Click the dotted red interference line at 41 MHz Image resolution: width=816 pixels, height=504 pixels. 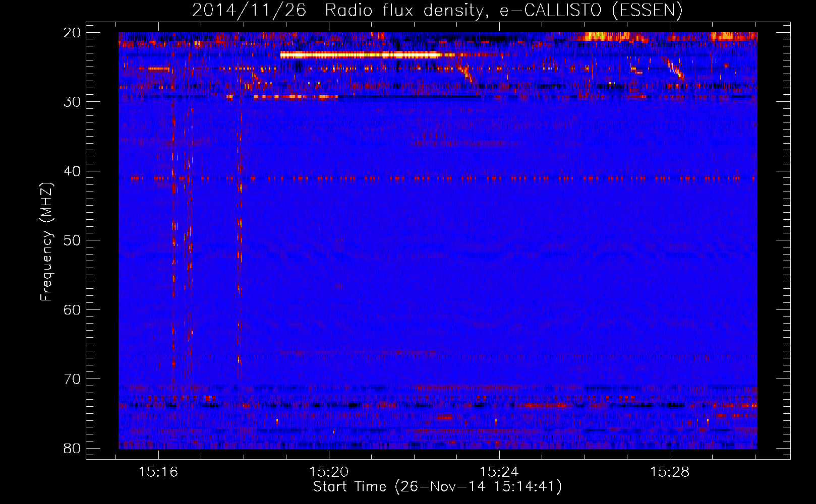443,178
